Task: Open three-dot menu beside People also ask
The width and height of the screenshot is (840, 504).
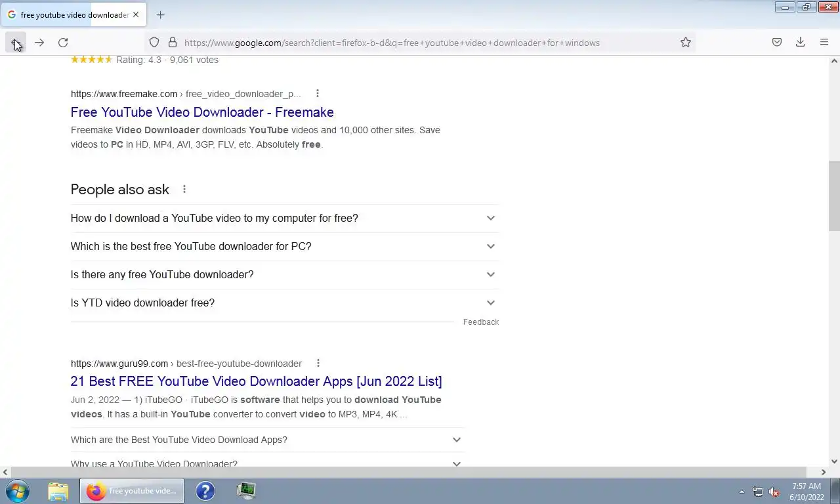Action: coord(184,189)
